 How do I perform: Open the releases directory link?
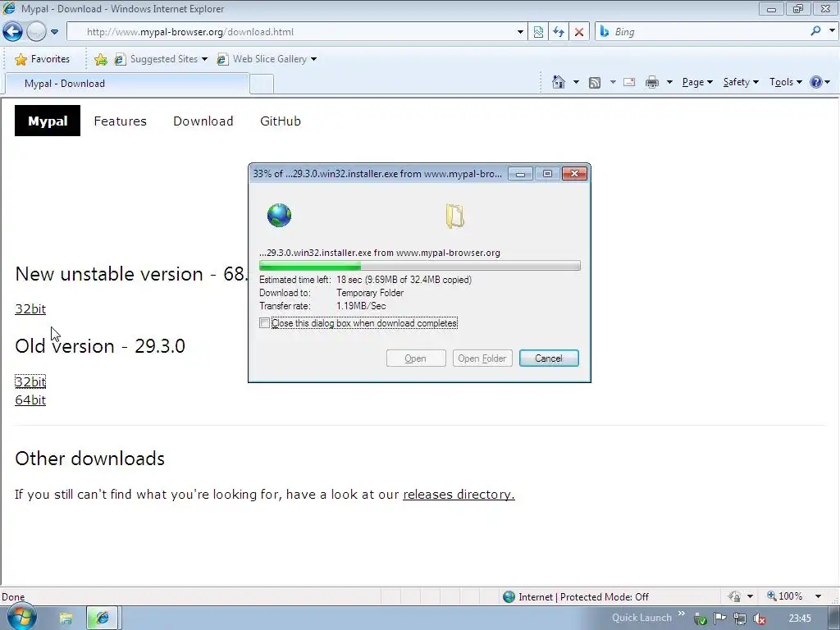459,494
